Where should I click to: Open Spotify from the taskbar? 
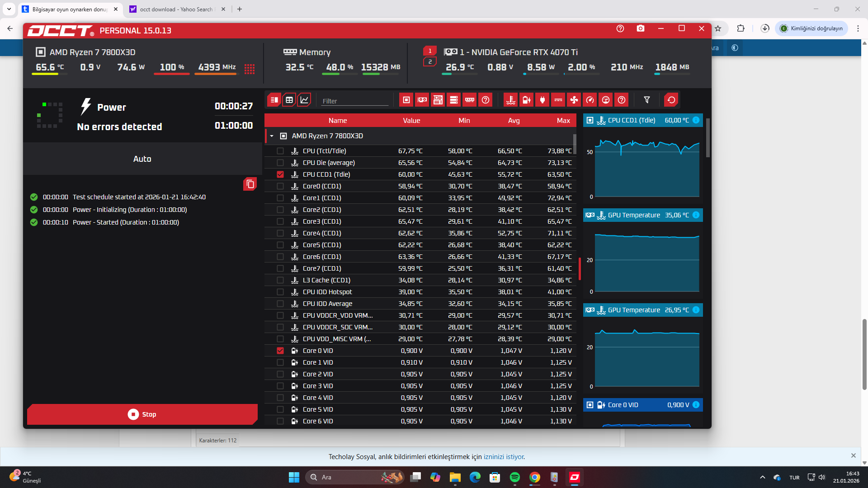click(x=514, y=477)
